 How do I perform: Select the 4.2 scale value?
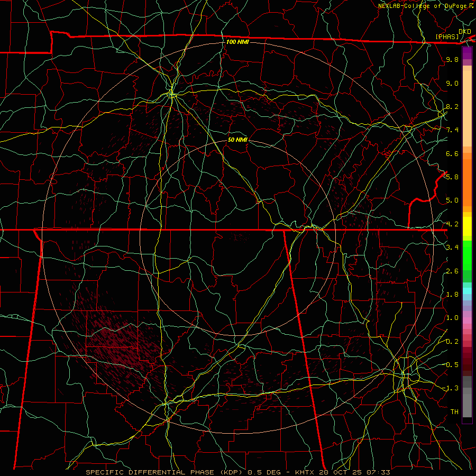click(x=452, y=224)
